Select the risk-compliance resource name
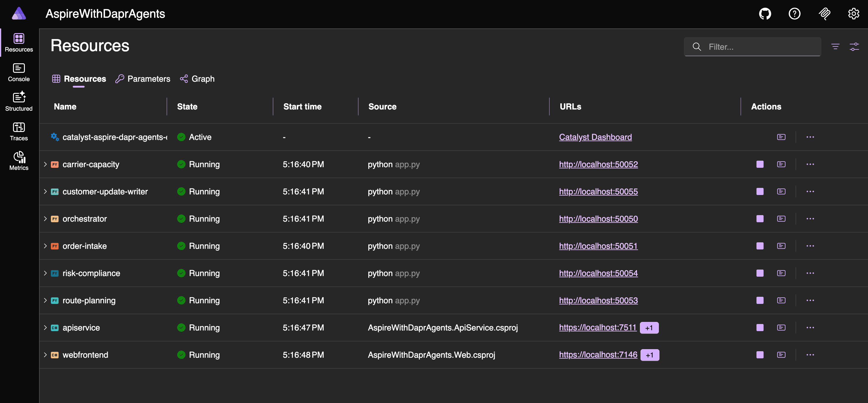 tap(91, 273)
